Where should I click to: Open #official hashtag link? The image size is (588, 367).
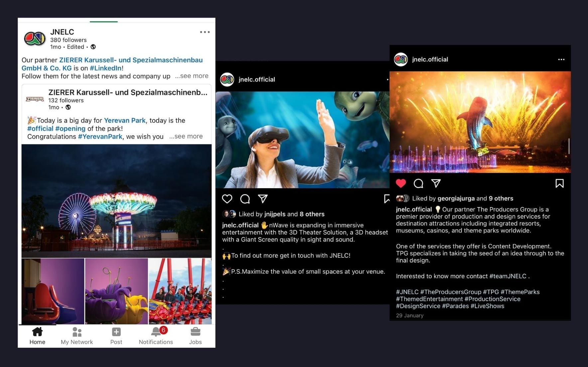40,129
